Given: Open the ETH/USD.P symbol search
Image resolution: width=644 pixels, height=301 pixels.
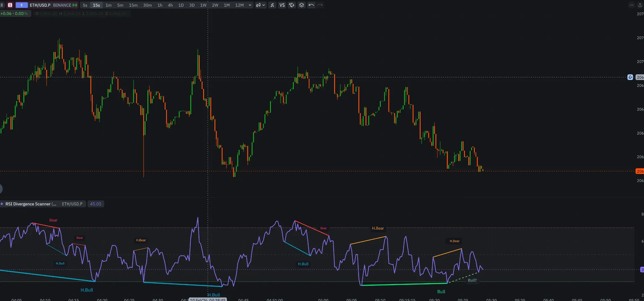Looking at the screenshot, I should pyautogui.click(x=40, y=5).
